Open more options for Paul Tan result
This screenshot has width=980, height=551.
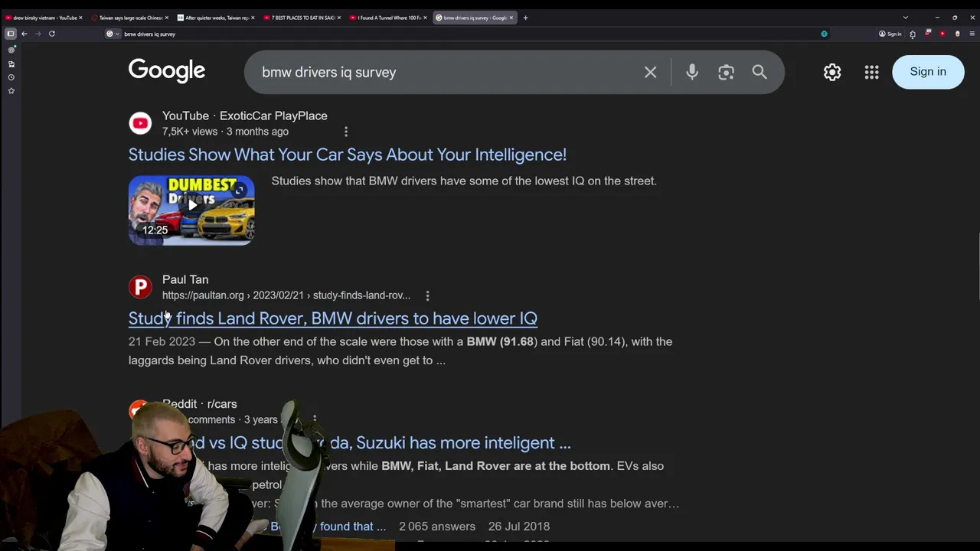click(427, 295)
